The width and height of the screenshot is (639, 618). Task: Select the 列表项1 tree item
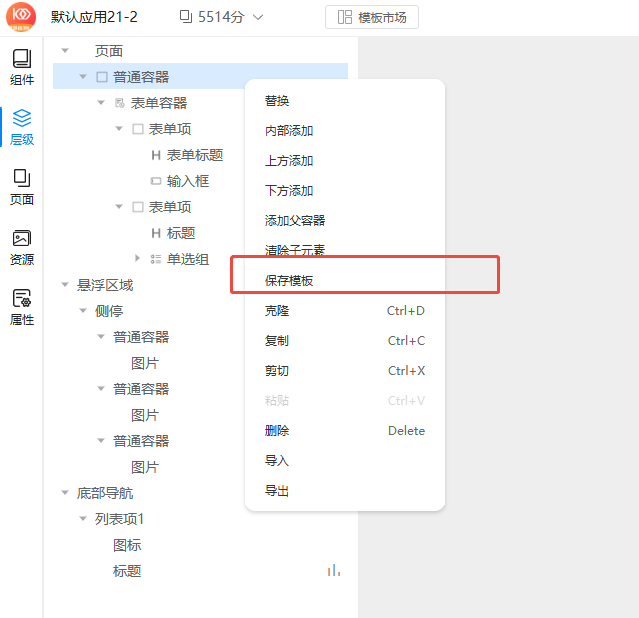(x=120, y=519)
